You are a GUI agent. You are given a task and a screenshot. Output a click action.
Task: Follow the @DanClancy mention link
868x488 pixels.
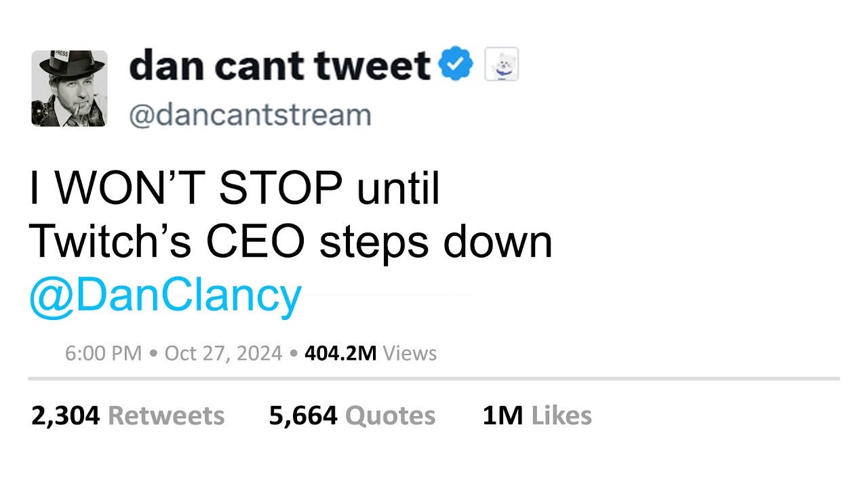[165, 296]
